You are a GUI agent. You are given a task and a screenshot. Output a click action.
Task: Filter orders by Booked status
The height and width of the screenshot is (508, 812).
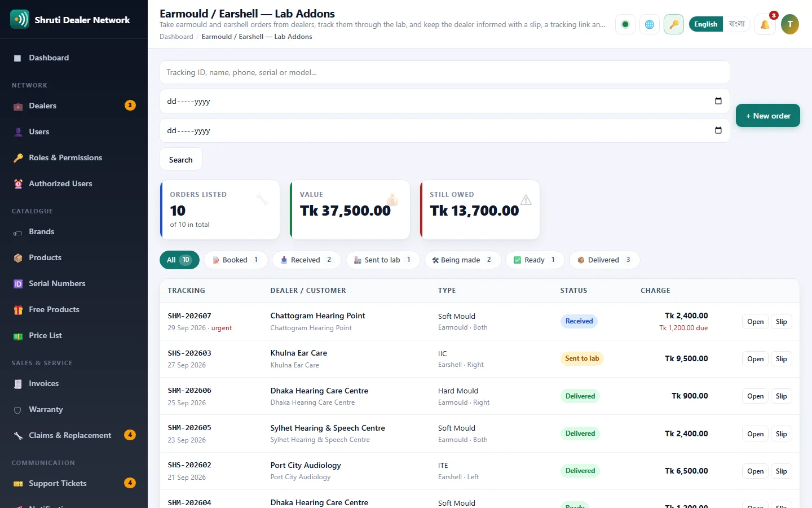[x=236, y=260]
